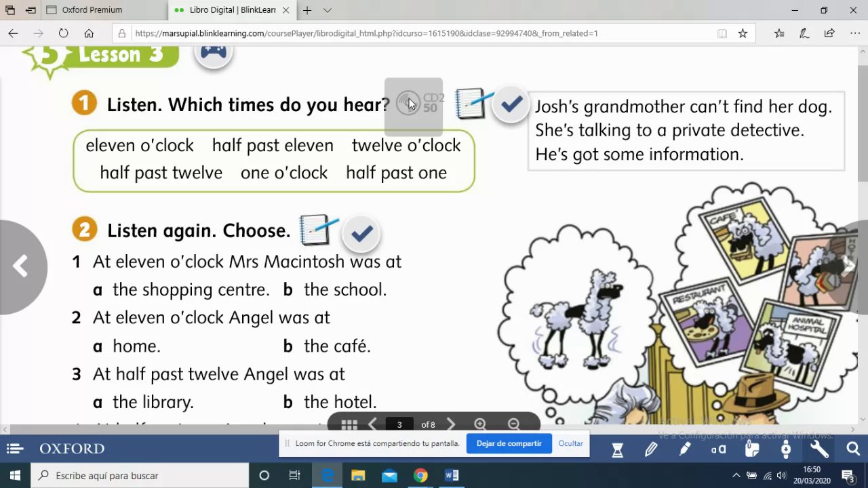Click the phrase eleven o'clock in the box

tap(140, 146)
